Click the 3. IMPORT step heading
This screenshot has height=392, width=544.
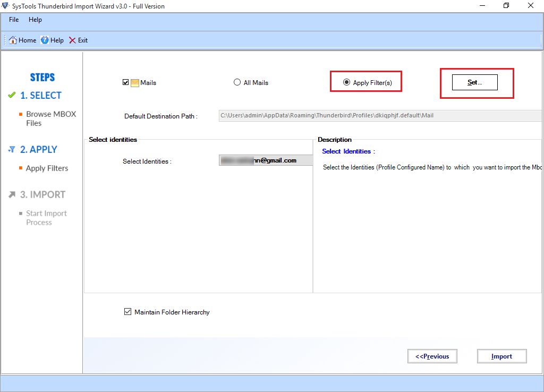42,194
